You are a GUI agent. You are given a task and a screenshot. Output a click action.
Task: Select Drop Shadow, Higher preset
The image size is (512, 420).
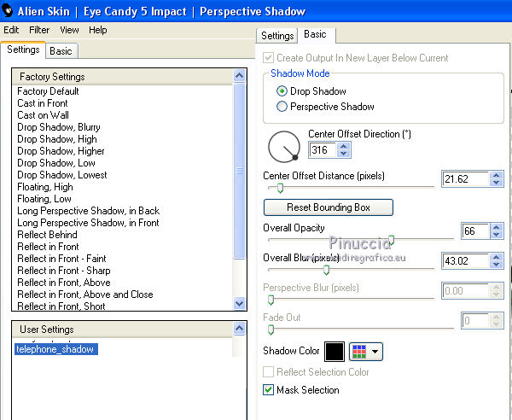click(x=61, y=151)
